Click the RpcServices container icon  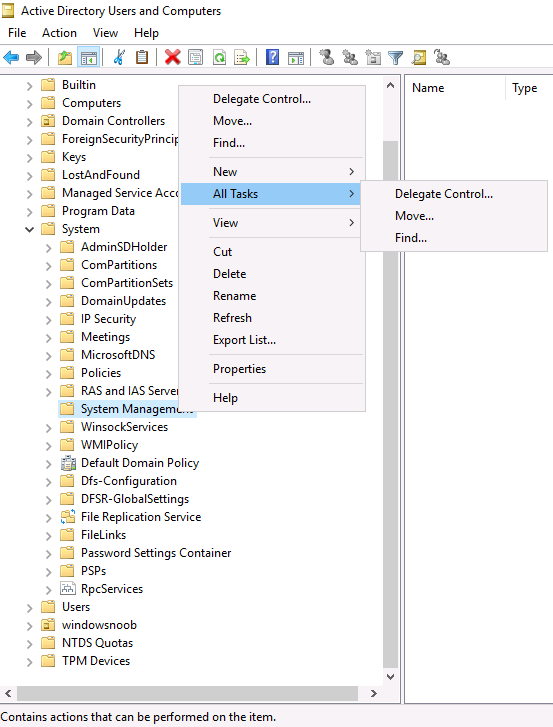coord(68,588)
